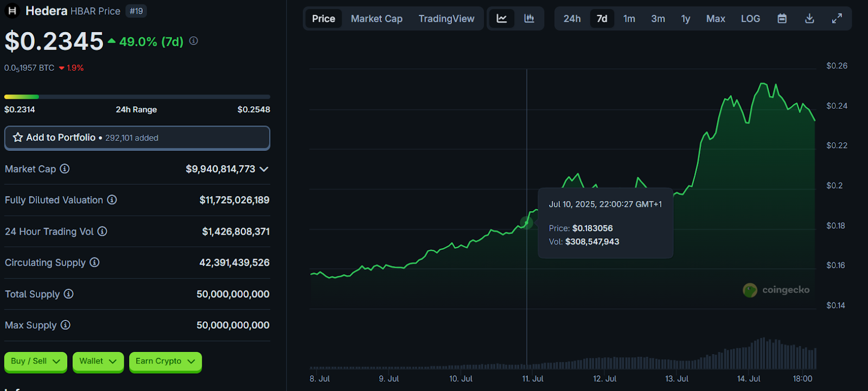This screenshot has height=391, width=868.
Task: Select 3m time range
Action: pos(658,18)
